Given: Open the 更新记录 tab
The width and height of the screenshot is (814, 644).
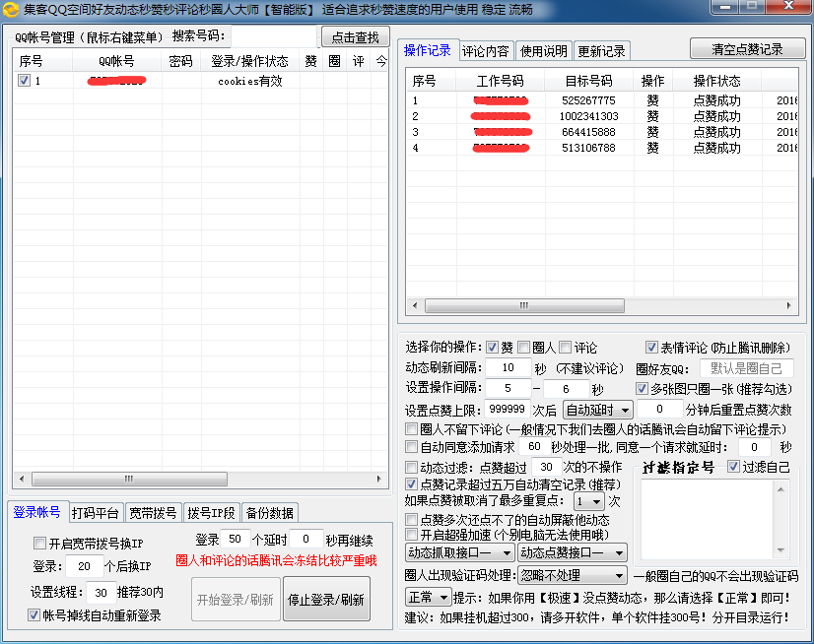Looking at the screenshot, I should tap(602, 51).
